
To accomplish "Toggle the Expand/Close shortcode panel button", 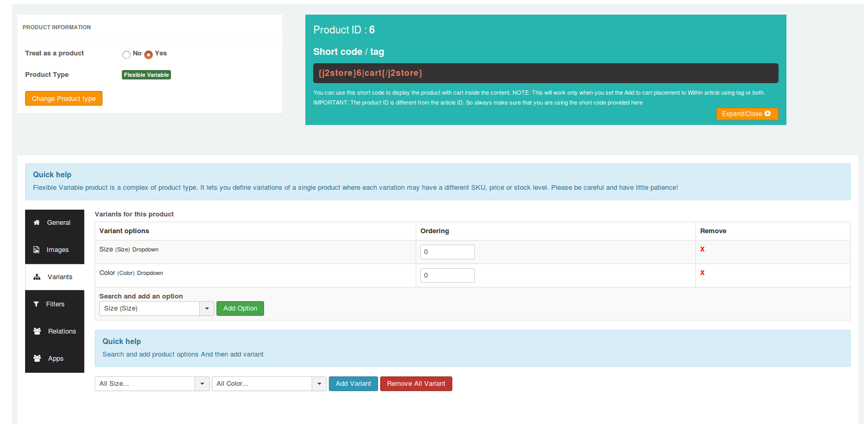I will point(747,114).
